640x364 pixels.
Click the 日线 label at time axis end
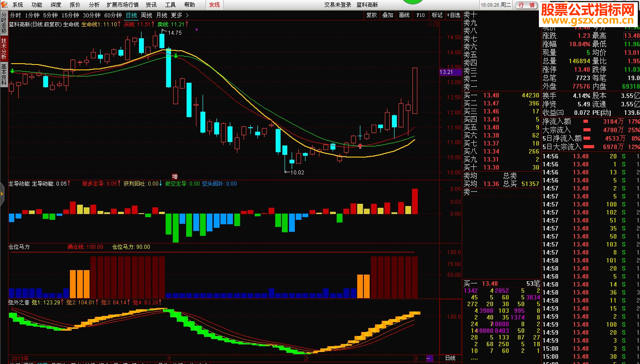point(450,358)
